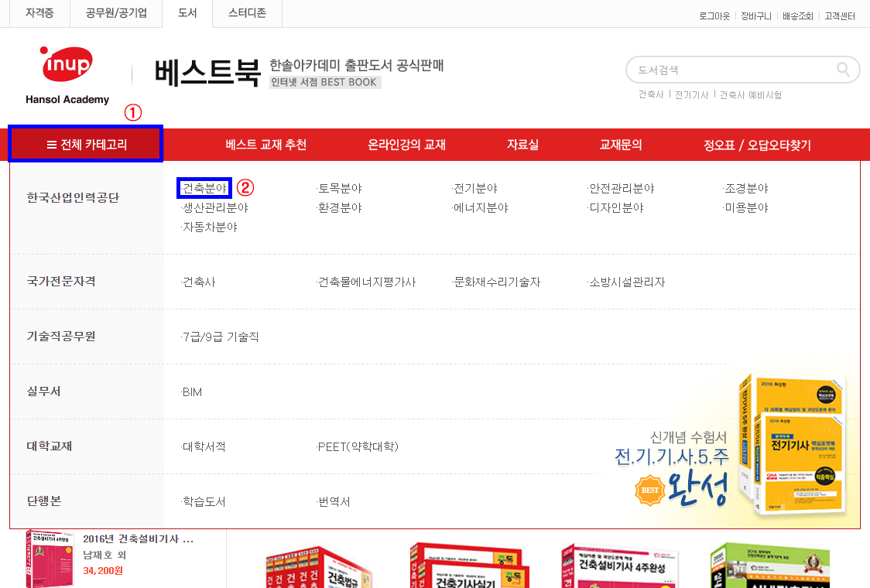Open the 교재문의 menu
The image size is (870, 588).
[621, 145]
